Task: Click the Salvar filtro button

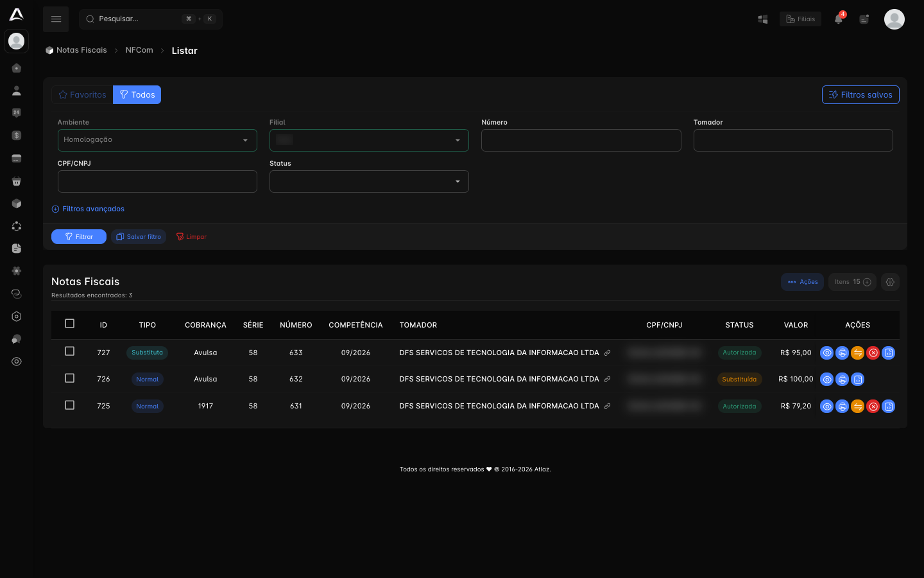Action: (139, 237)
